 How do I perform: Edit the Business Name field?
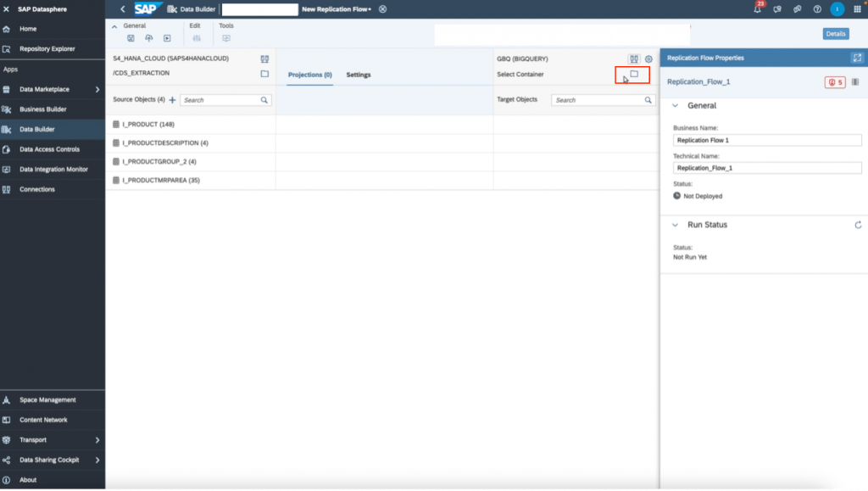pos(766,140)
